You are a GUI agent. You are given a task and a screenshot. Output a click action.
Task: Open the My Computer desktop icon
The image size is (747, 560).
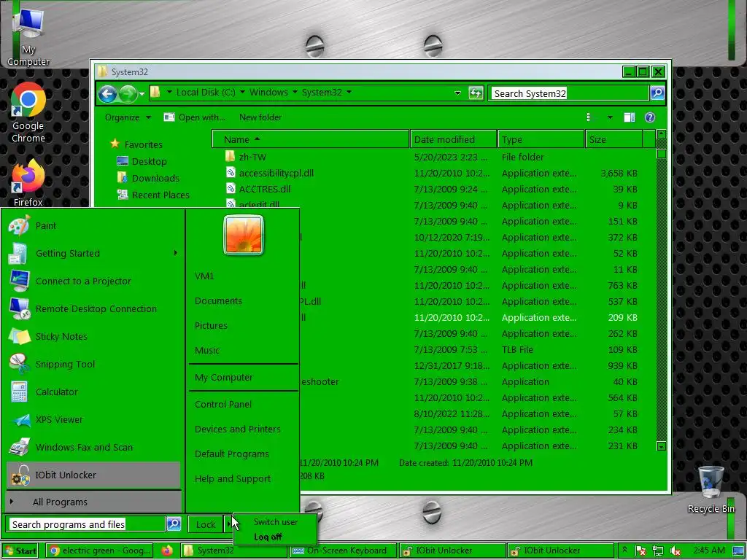[x=28, y=38]
